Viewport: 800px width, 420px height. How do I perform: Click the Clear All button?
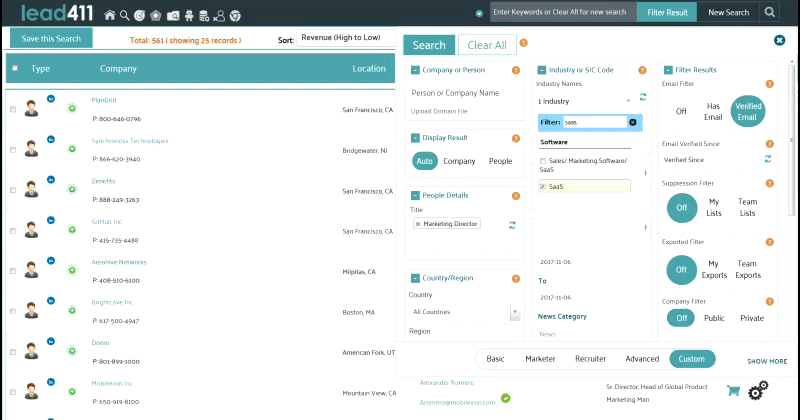pos(486,45)
